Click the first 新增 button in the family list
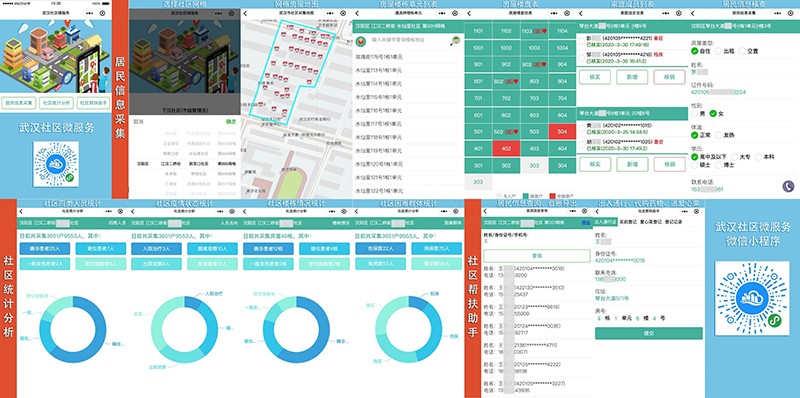 tap(632, 77)
